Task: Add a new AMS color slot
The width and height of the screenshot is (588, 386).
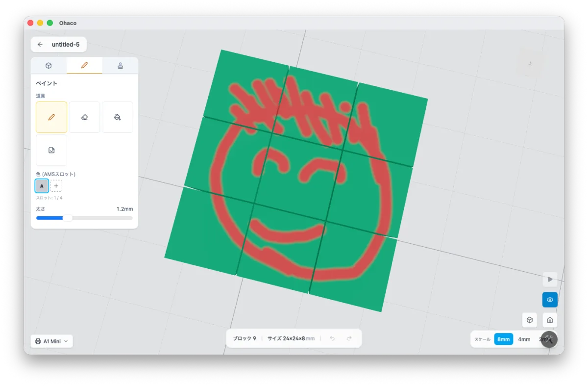Action: pos(56,186)
